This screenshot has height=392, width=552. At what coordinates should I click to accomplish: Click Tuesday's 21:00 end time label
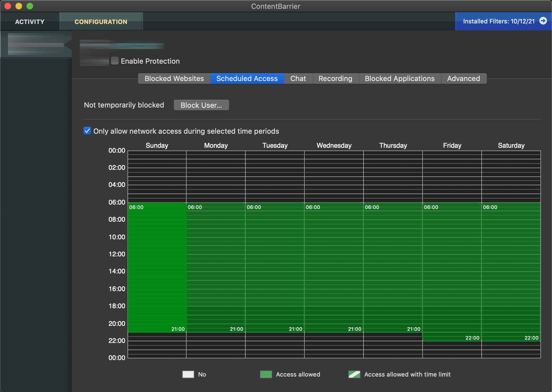296,329
